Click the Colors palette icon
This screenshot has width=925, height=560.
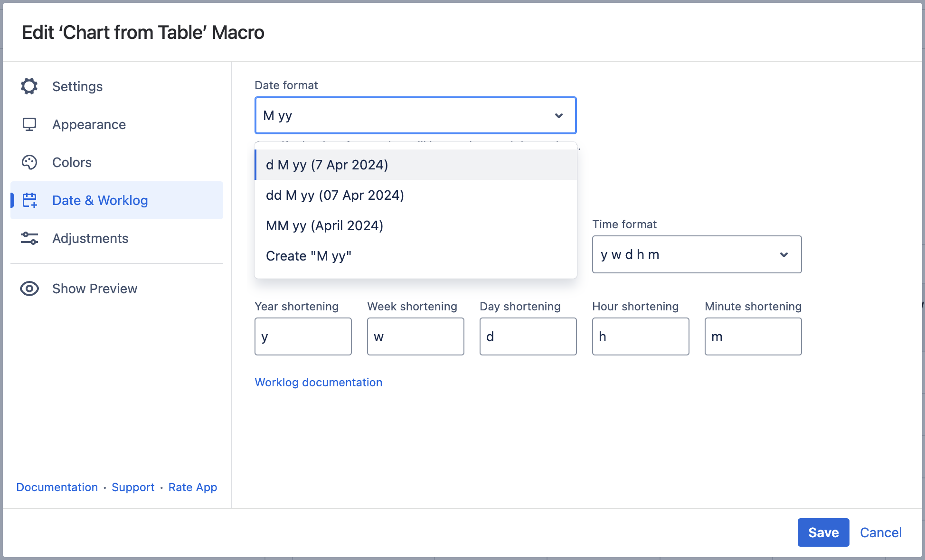29,162
